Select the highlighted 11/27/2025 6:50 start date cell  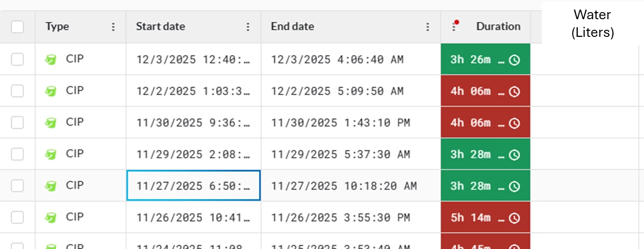click(x=193, y=186)
